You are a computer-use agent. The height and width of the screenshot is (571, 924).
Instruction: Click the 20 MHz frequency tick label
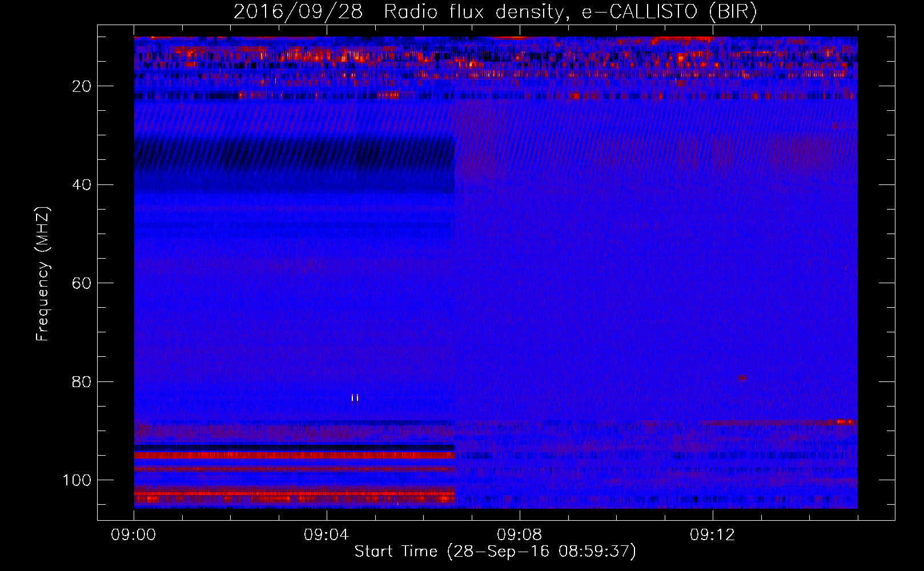[x=82, y=86]
